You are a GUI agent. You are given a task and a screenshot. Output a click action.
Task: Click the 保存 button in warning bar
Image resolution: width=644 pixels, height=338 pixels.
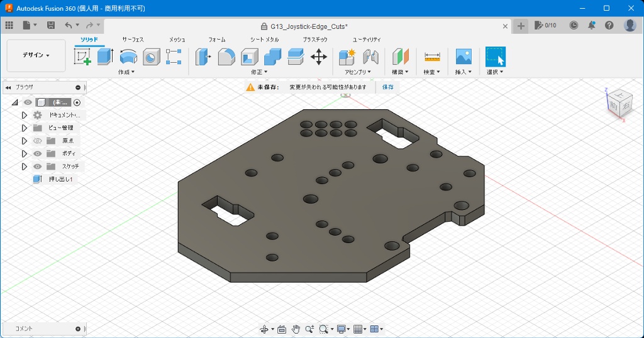[x=388, y=87]
